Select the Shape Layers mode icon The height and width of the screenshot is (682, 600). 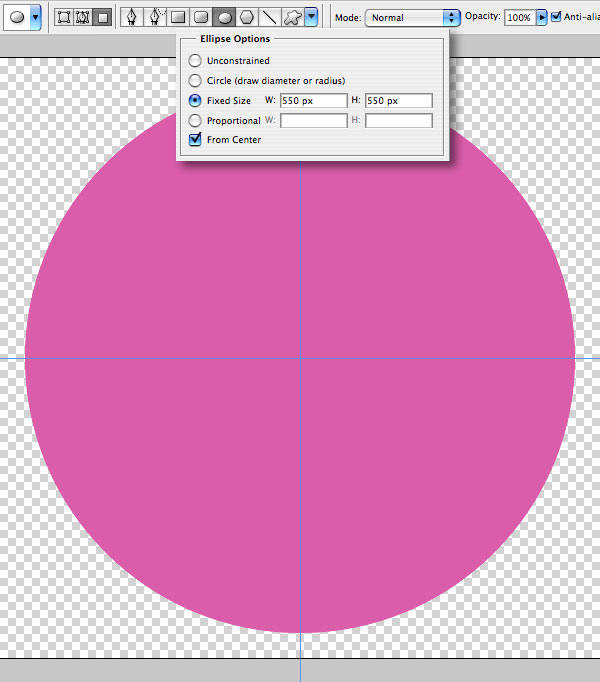(x=64, y=17)
